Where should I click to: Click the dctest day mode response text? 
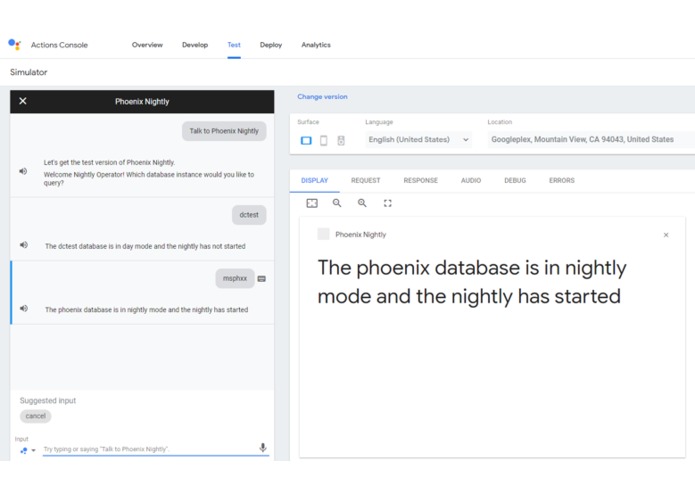145,246
